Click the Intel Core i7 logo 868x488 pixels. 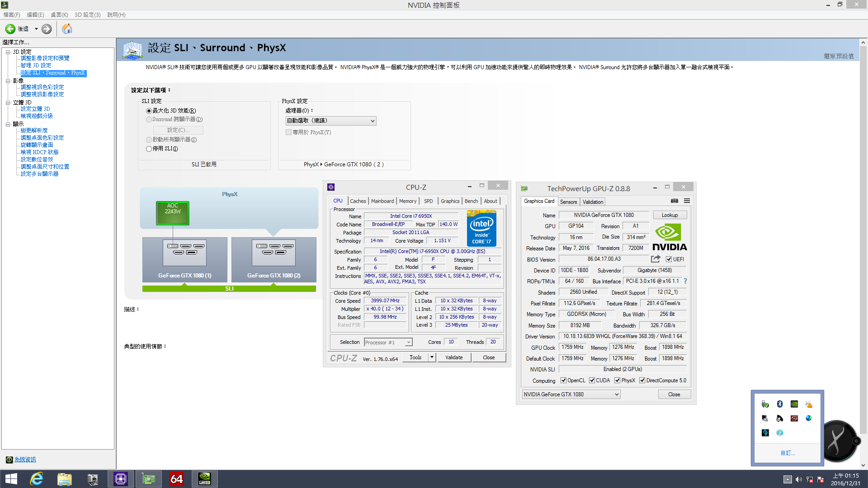point(481,229)
